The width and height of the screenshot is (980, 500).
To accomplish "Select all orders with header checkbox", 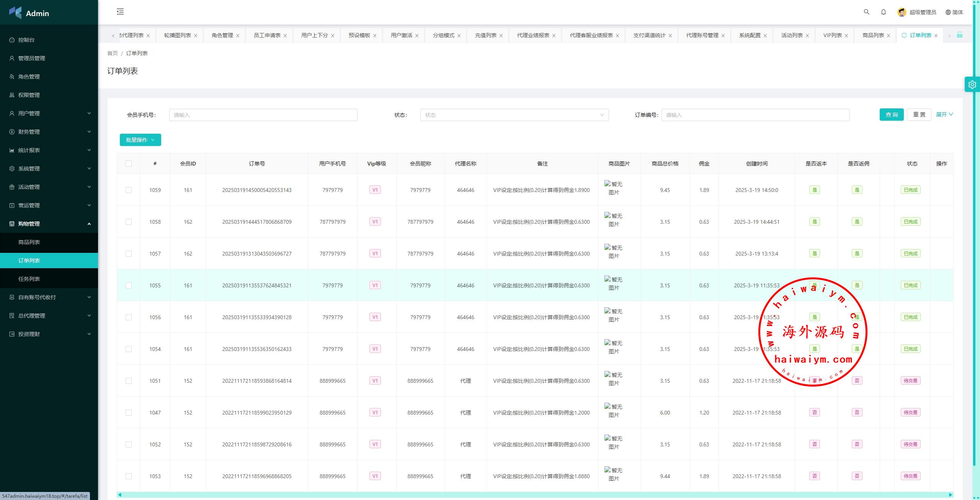I will coord(129,164).
